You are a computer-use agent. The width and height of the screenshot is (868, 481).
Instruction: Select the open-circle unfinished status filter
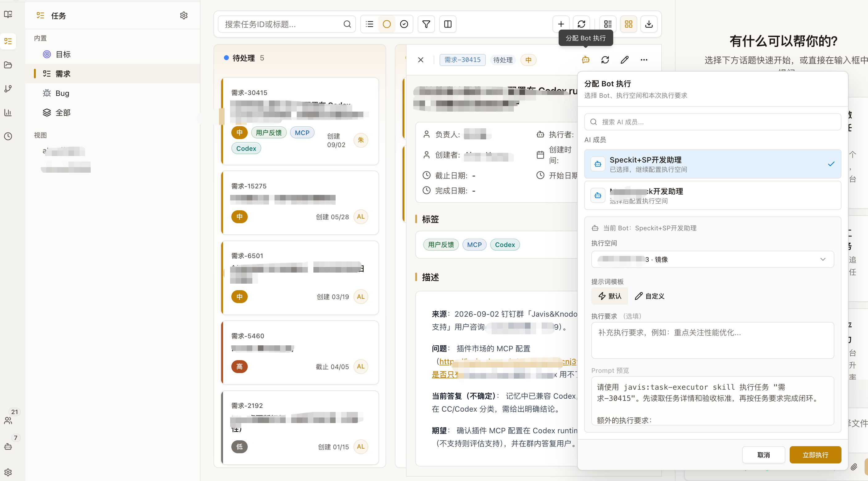(x=387, y=24)
